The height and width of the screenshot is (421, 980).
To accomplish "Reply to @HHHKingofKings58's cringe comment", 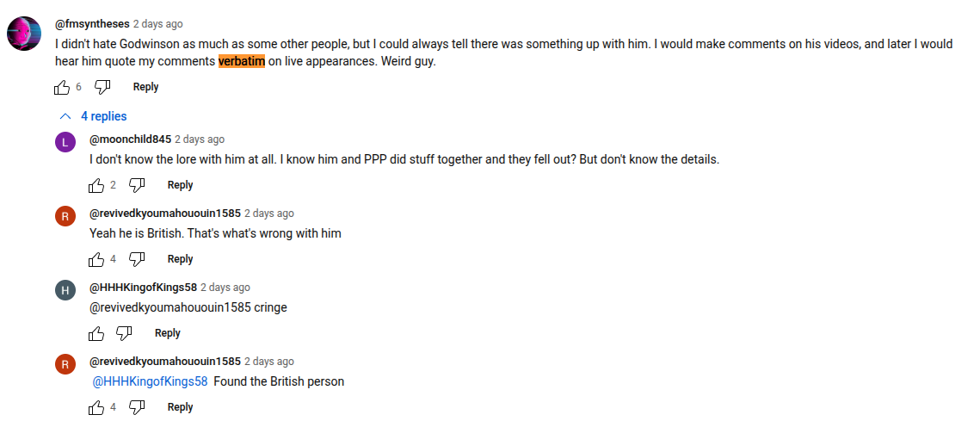I will pyautogui.click(x=168, y=333).
